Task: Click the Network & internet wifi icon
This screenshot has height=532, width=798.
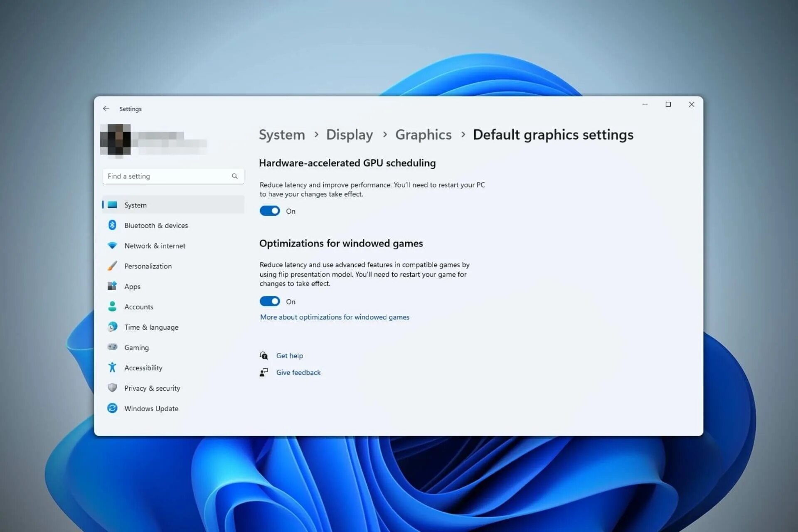Action: (112, 246)
